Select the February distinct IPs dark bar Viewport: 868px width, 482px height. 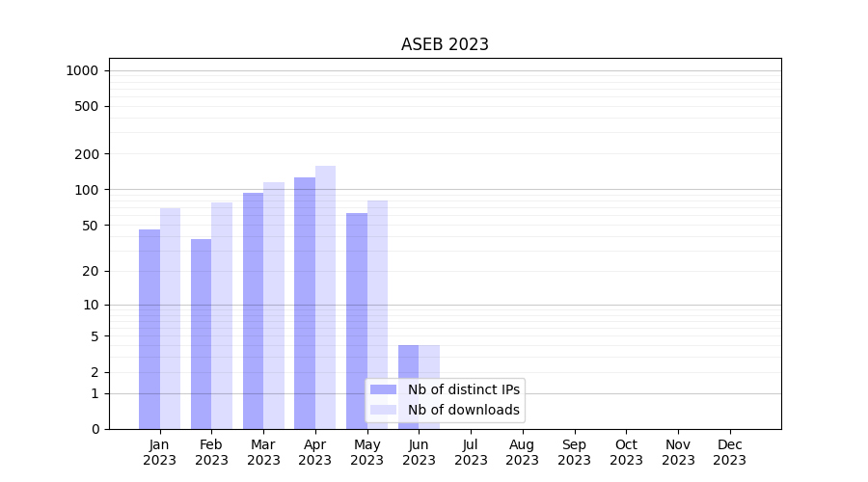[x=202, y=334]
